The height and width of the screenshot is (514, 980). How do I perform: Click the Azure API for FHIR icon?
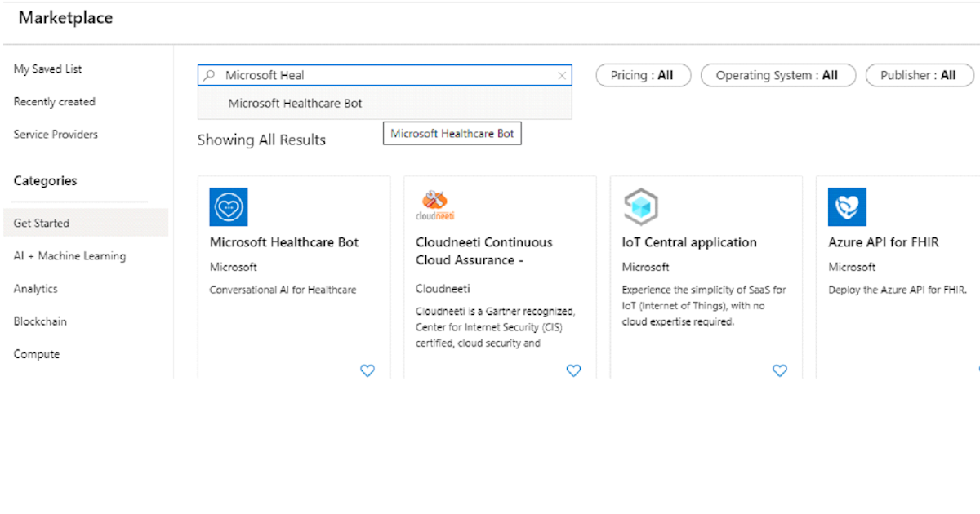pos(847,207)
